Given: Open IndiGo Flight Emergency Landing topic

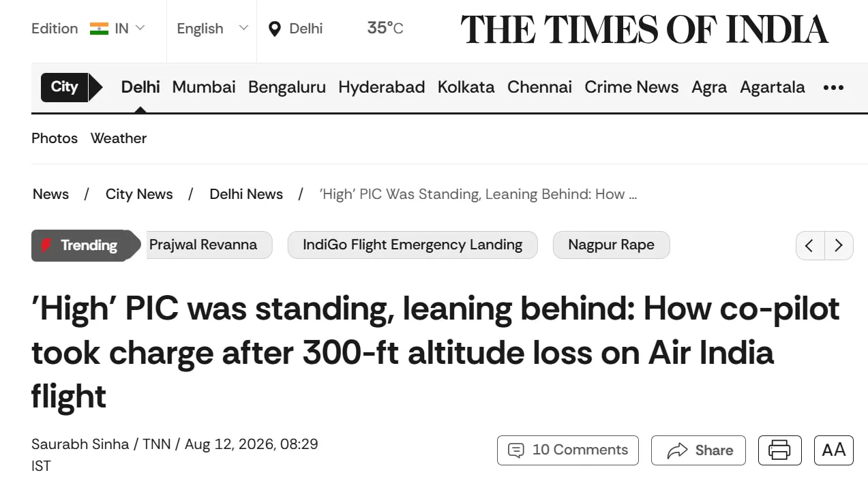Looking at the screenshot, I should coord(413,245).
